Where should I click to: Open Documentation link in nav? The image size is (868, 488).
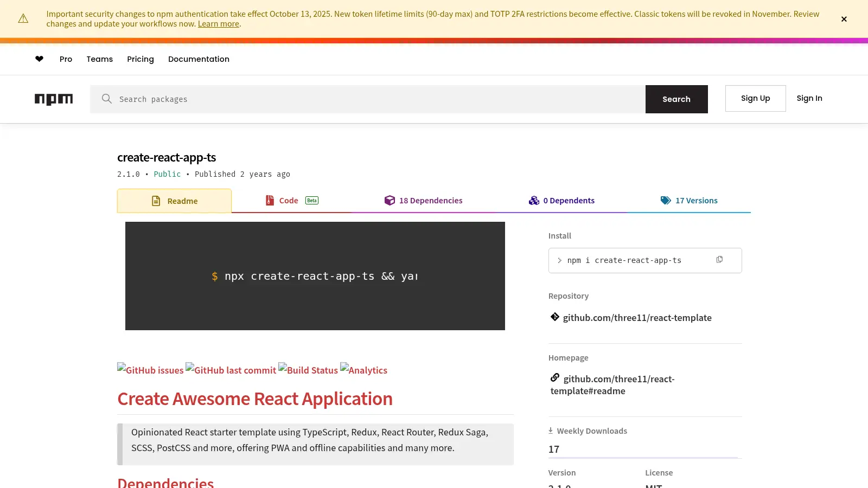(x=199, y=59)
